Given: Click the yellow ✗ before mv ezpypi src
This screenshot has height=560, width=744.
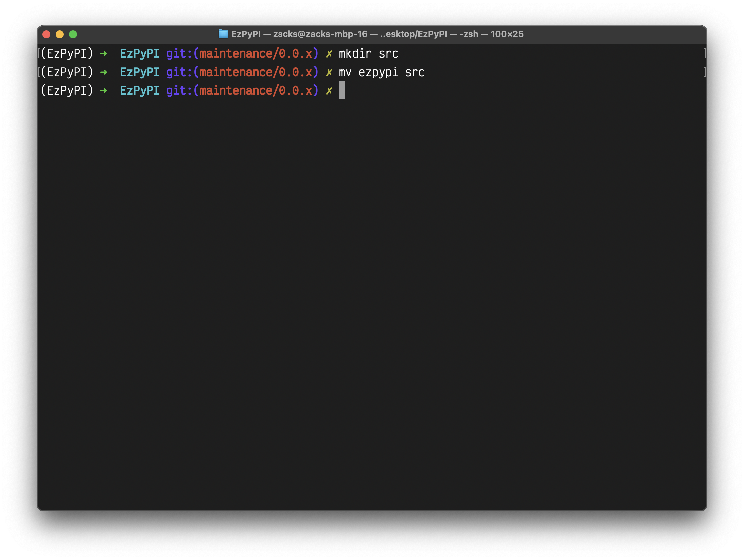Looking at the screenshot, I should point(329,72).
